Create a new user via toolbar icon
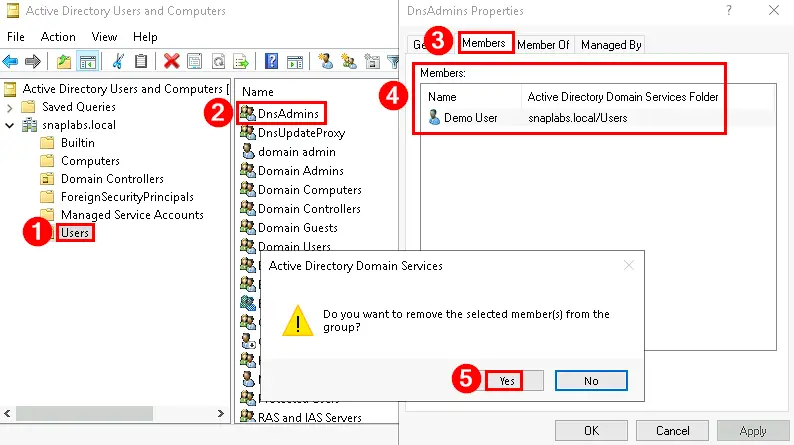The height and width of the screenshot is (445, 794). coord(325,62)
